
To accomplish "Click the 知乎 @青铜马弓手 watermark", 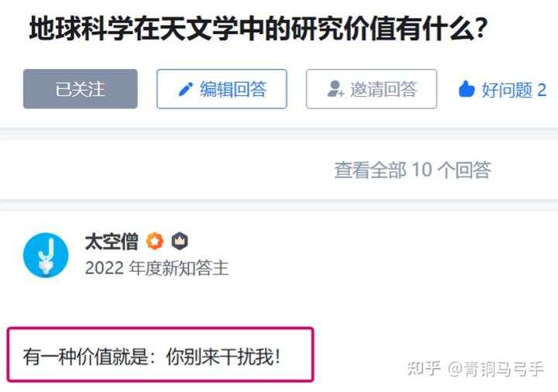I will click(x=475, y=369).
